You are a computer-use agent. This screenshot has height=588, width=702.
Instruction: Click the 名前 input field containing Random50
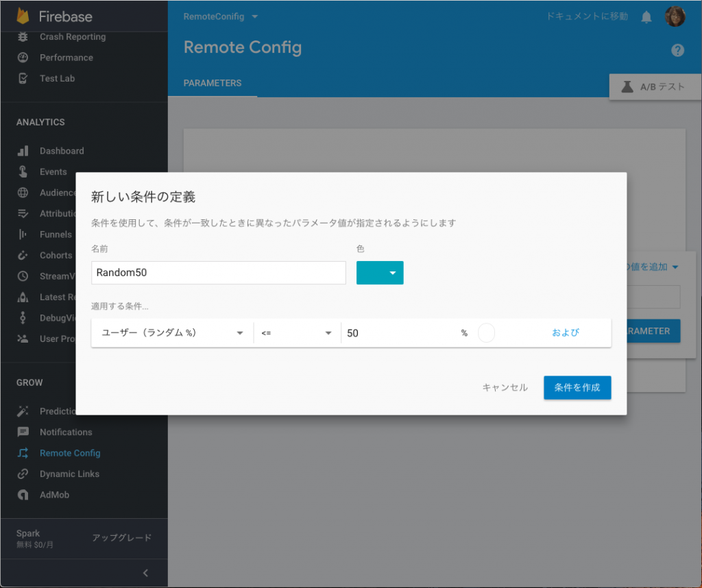(219, 273)
